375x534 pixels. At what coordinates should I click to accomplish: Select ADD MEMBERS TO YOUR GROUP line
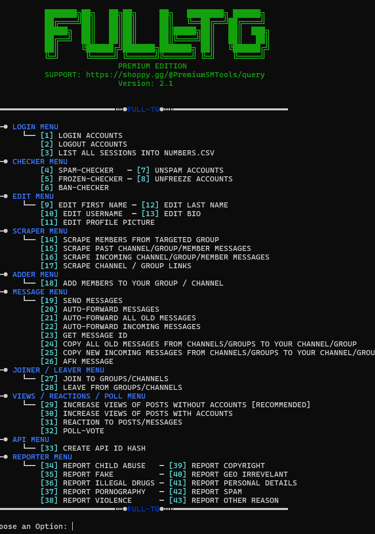[x=132, y=283]
